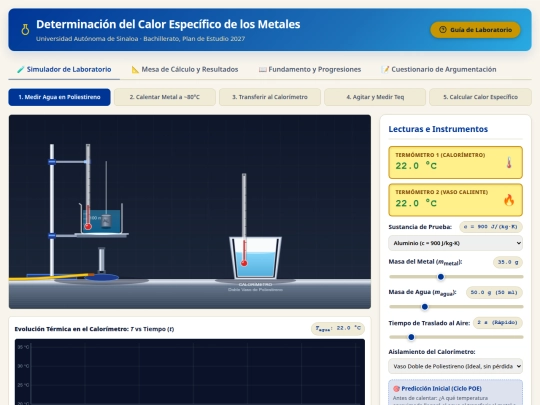Click the flame icon in Termómetro 2 card
Image resolution: width=540 pixels, height=405 pixels.
point(509,200)
